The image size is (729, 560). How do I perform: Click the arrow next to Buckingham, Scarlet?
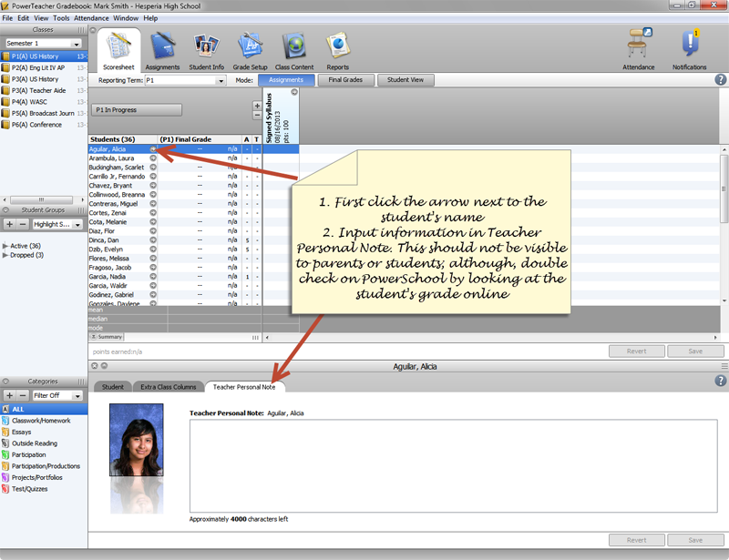point(153,168)
